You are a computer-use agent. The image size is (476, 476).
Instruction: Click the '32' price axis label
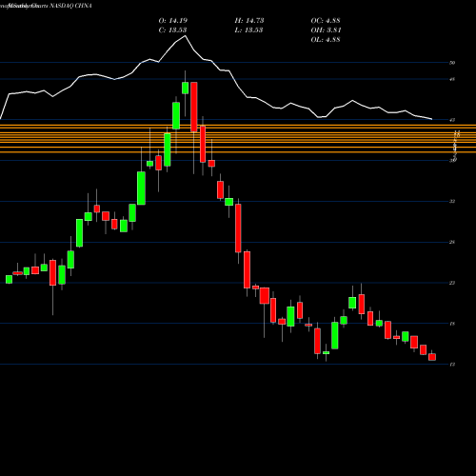[452, 202]
